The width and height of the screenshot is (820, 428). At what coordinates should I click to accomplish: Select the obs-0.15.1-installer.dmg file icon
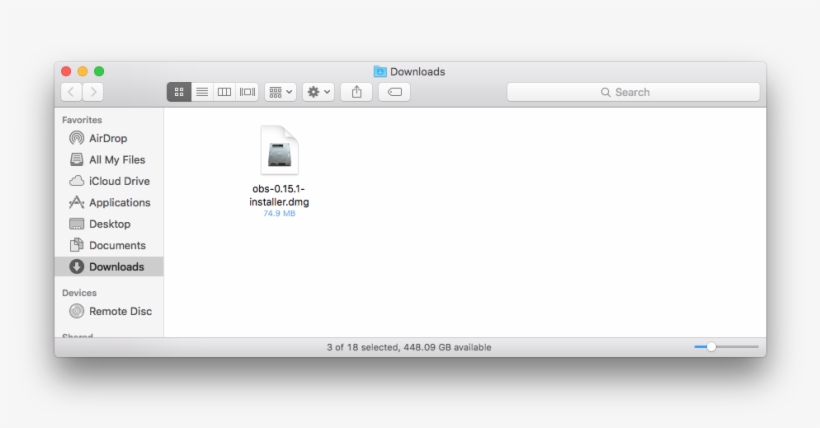pyautogui.click(x=279, y=150)
